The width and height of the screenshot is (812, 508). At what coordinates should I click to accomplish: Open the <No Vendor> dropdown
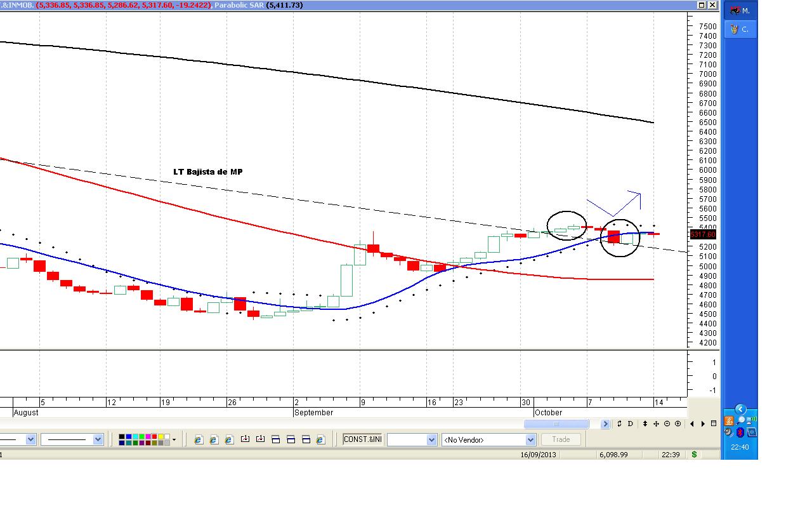489,439
